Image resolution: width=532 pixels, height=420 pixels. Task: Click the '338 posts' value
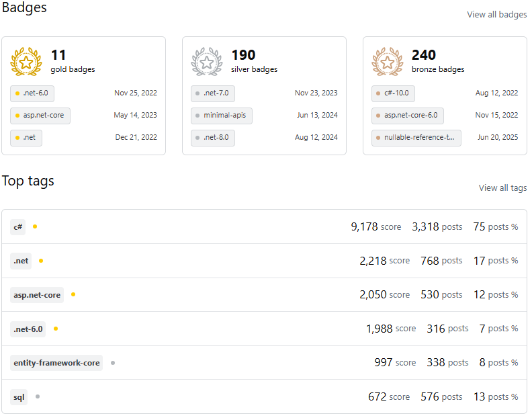[447, 363]
